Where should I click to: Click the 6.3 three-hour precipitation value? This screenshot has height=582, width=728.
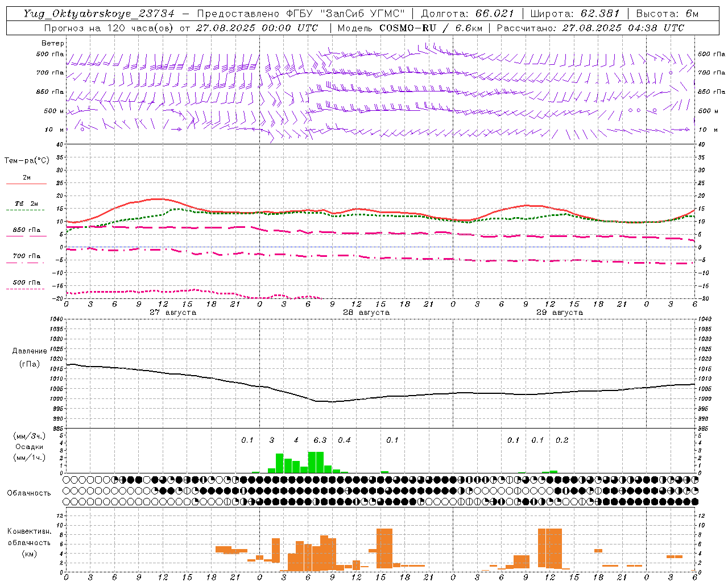point(320,440)
